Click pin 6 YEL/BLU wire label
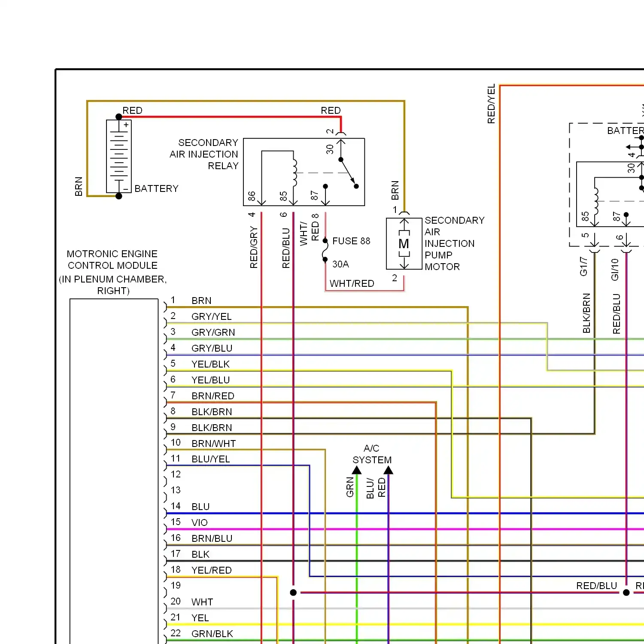This screenshot has width=644, height=644. point(210,380)
